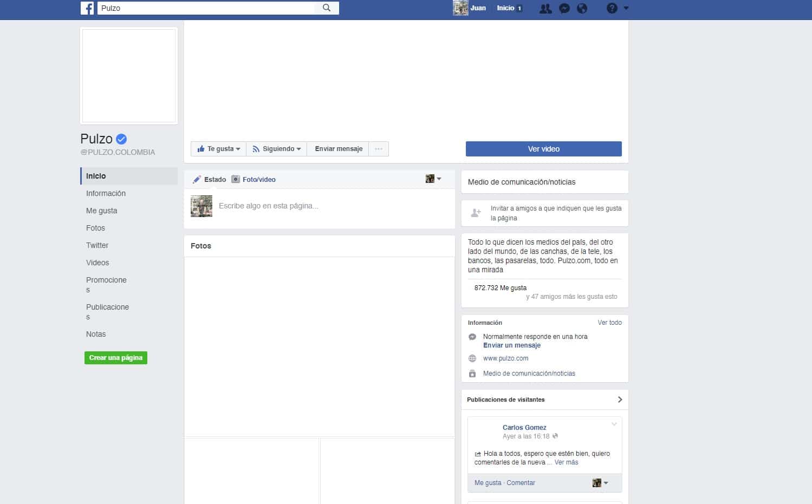Open account menu arrow in top bar
812x504 pixels.
tap(626, 8)
